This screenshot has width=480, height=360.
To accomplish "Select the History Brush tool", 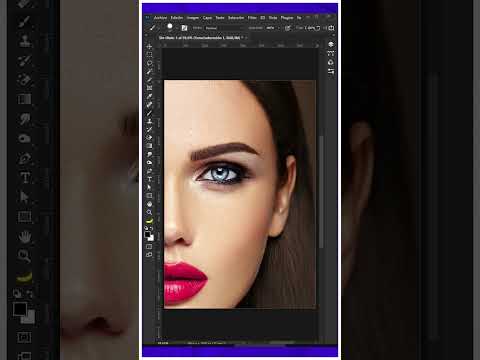I will point(149,129).
